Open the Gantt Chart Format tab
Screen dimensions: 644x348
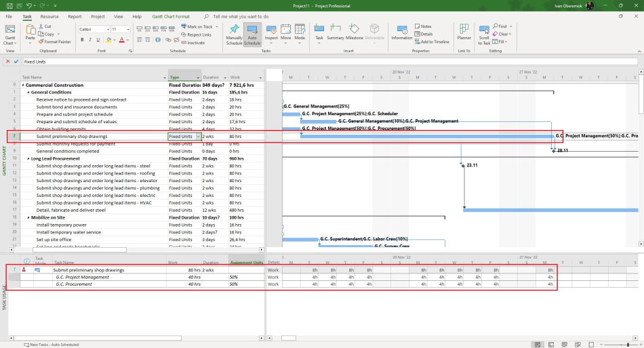tap(171, 17)
